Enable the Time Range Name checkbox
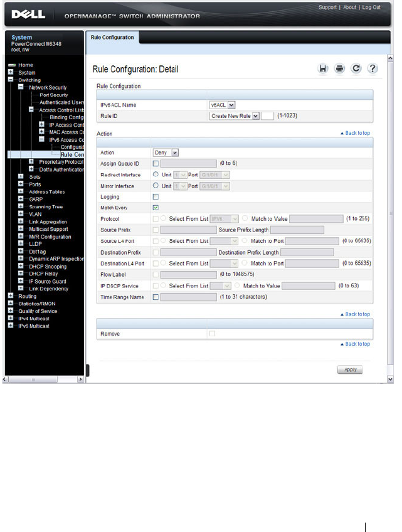 [x=156, y=297]
